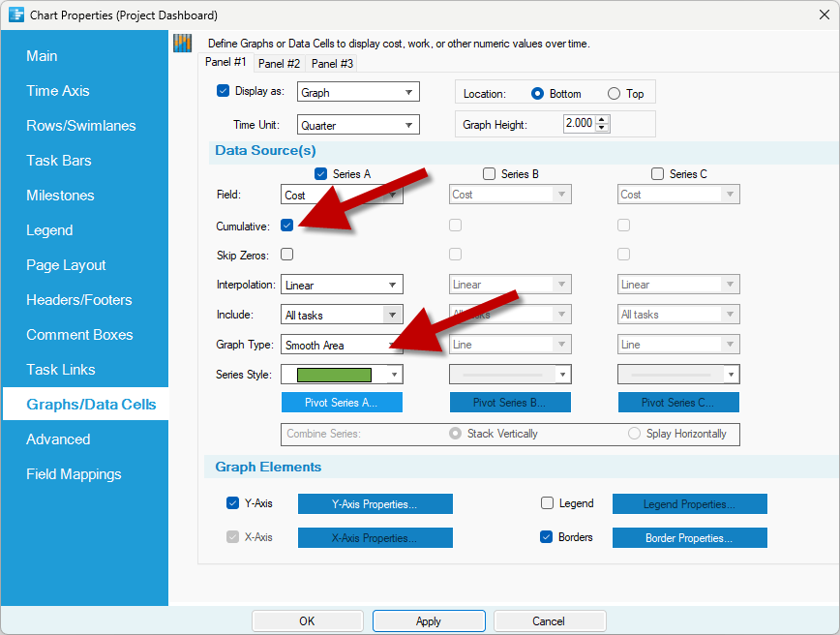840x635 pixels.
Task: Uncheck Cumulative for Series A
Action: coord(287,226)
